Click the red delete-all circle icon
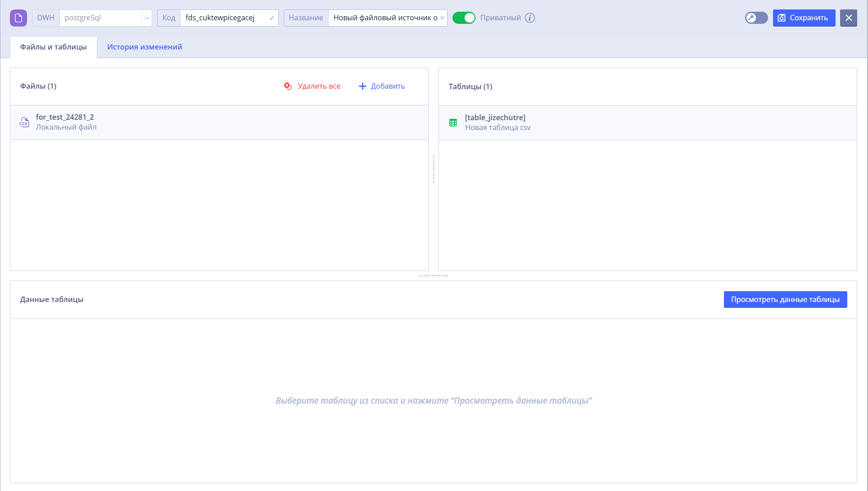 tap(288, 86)
